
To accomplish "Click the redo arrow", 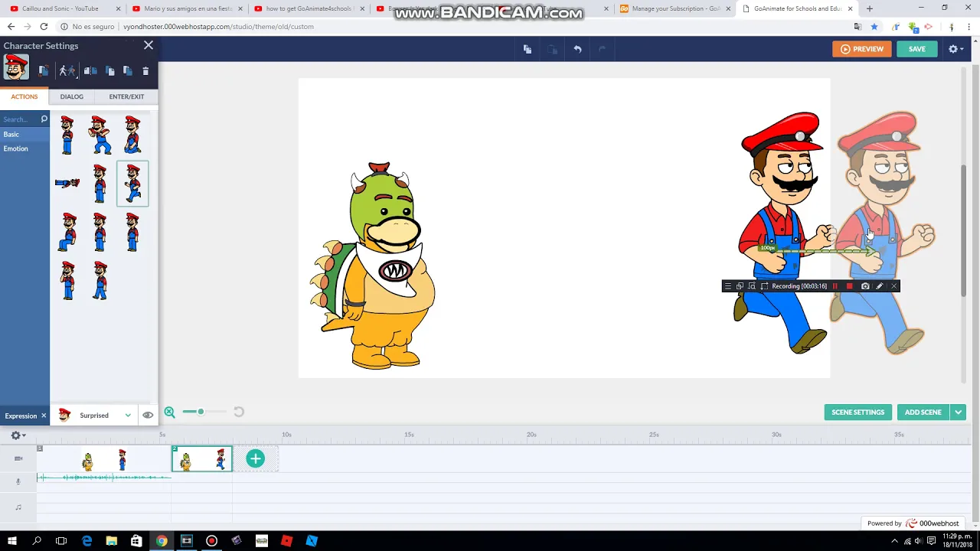I will click(602, 49).
